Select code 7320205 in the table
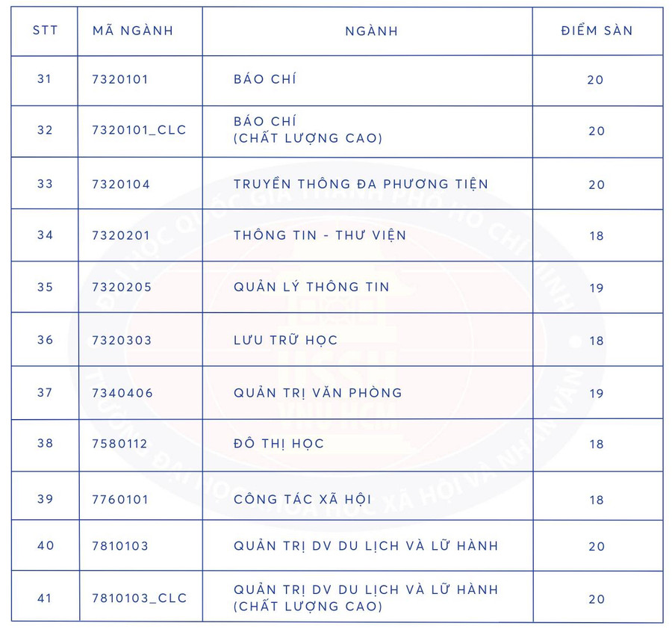The image size is (672, 632). [121, 288]
